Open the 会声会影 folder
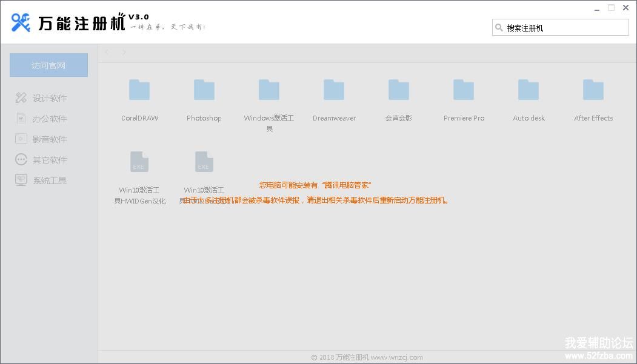Image resolution: width=637 pixels, height=364 pixels. coord(399,90)
